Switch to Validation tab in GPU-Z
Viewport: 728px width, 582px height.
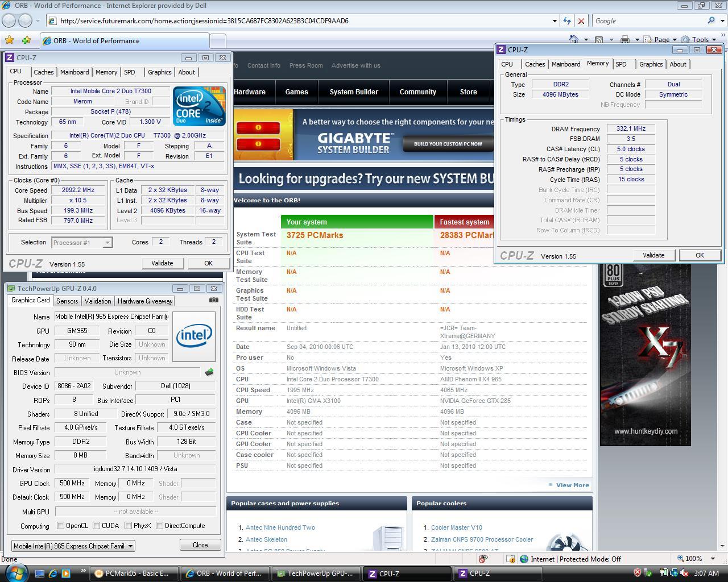point(98,301)
